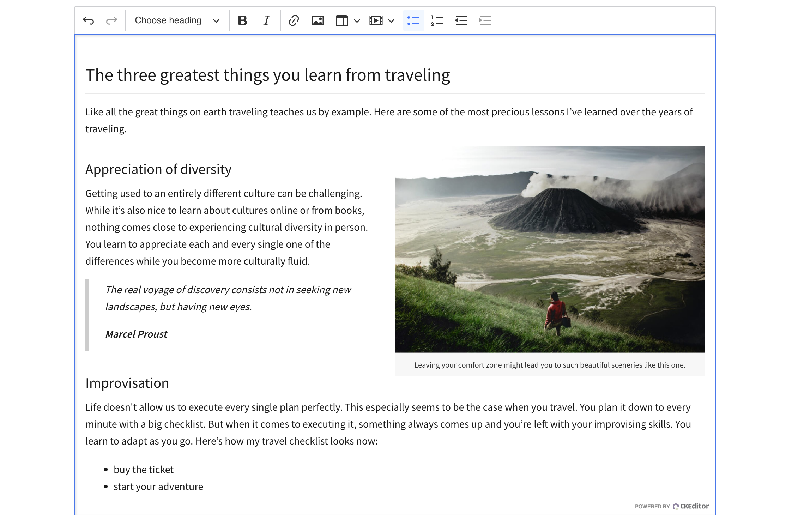Click the increase indent icon
The width and height of the screenshot is (798, 532).
coord(485,20)
